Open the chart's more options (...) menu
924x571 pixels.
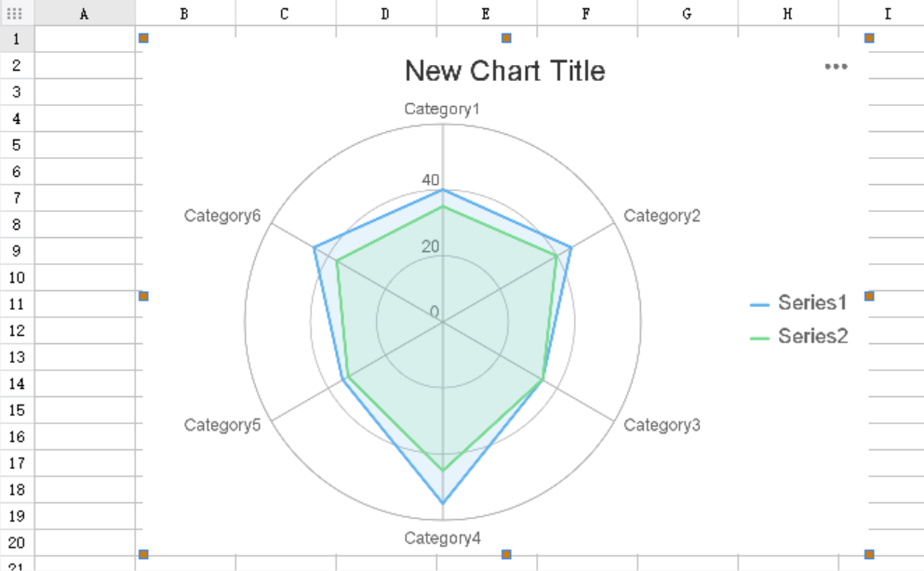click(x=835, y=66)
